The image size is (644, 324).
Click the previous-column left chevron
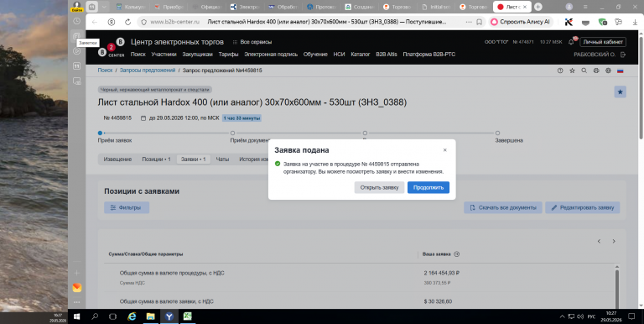(x=599, y=242)
